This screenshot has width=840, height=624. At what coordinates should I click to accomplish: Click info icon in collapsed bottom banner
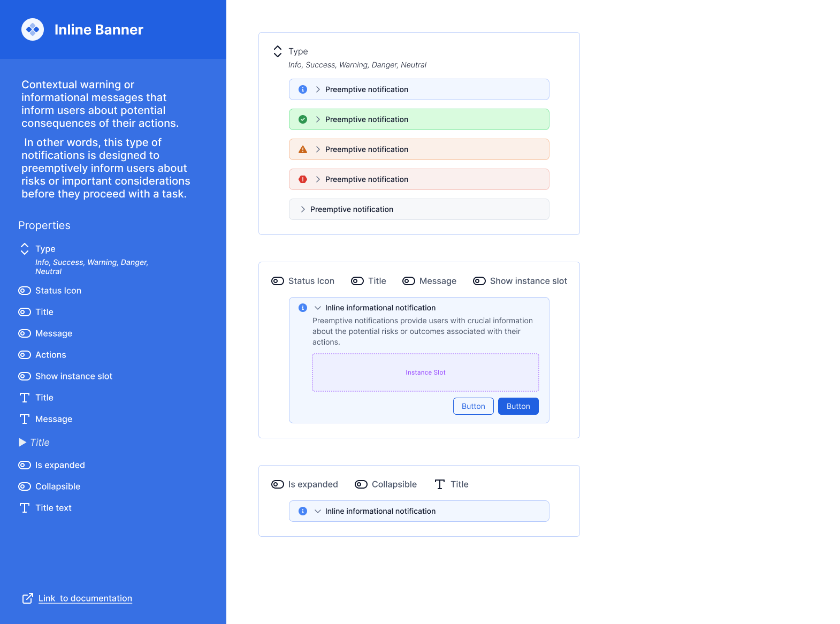[x=303, y=511]
